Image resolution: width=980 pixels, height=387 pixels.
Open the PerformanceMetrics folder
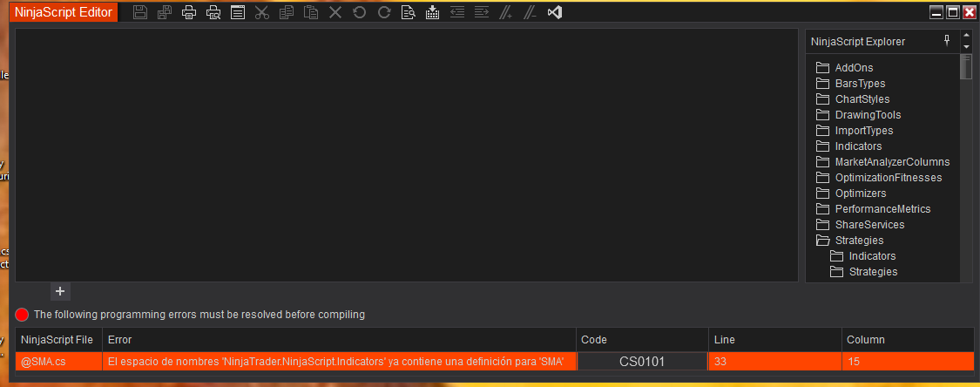pos(874,209)
